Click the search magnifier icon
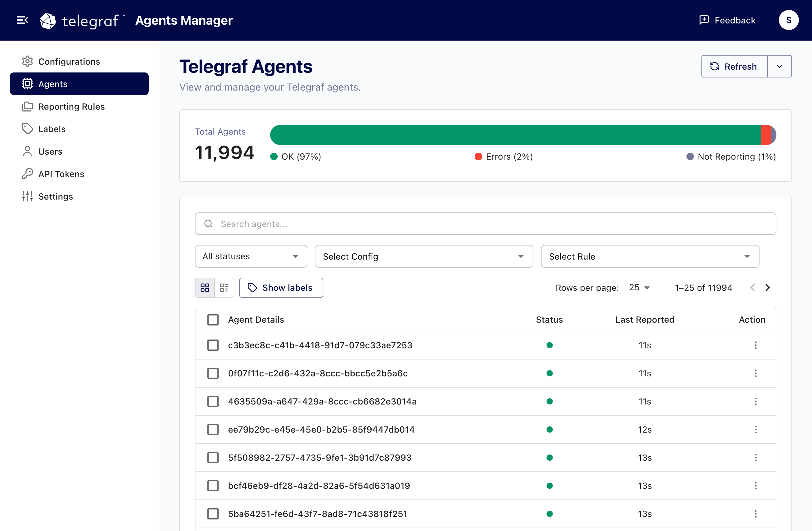The width and height of the screenshot is (812, 531). coord(208,224)
